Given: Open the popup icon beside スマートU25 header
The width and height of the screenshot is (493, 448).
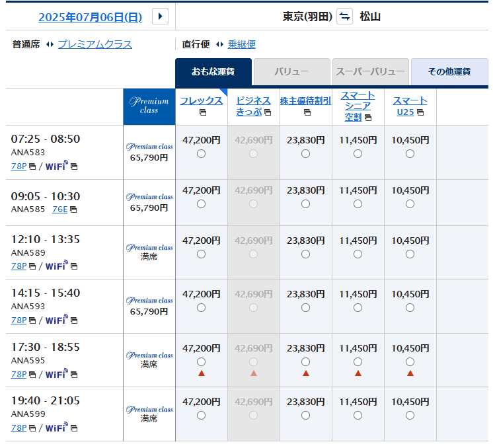Looking at the screenshot, I should (x=420, y=112).
